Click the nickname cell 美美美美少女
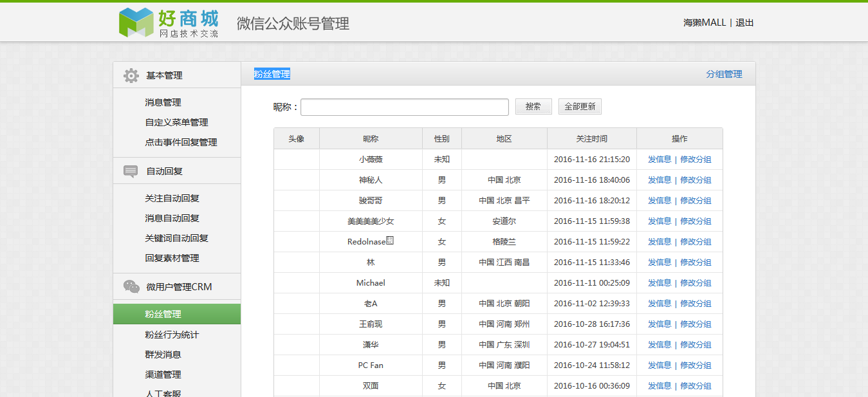The width and height of the screenshot is (868, 397). pyautogui.click(x=371, y=221)
